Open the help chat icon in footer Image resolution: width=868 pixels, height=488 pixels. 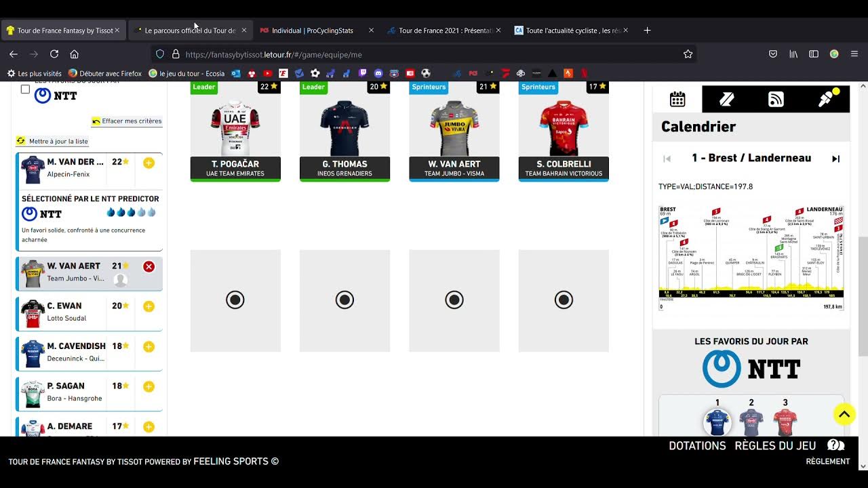point(835,445)
